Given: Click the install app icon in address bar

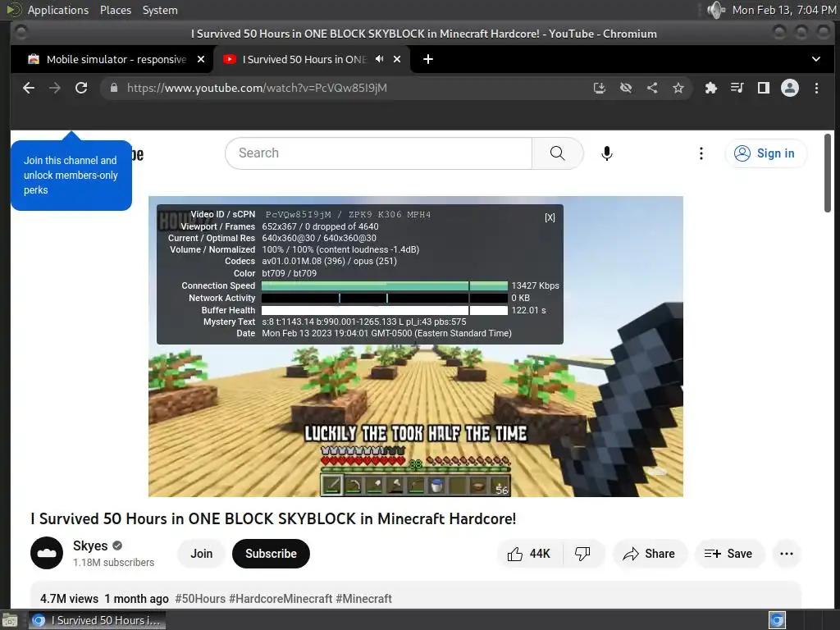Looking at the screenshot, I should (x=600, y=88).
